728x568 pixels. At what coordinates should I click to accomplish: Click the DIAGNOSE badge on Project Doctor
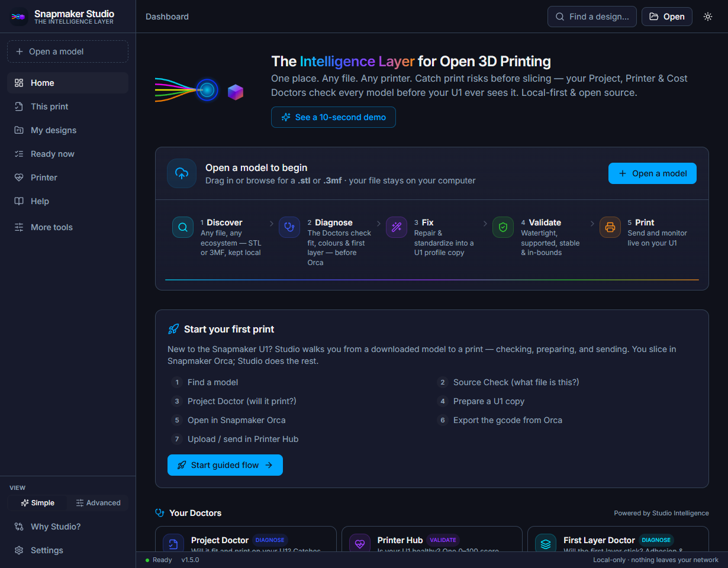coord(270,540)
